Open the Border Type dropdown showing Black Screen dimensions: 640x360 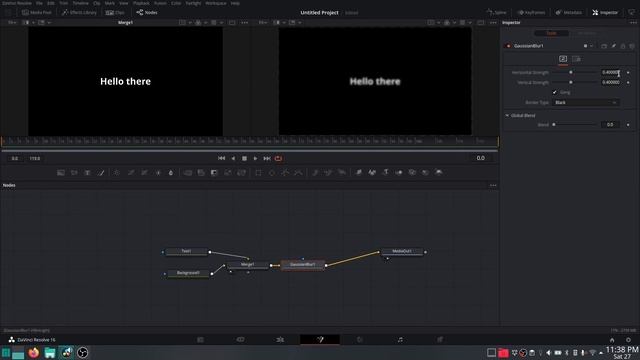[586, 102]
